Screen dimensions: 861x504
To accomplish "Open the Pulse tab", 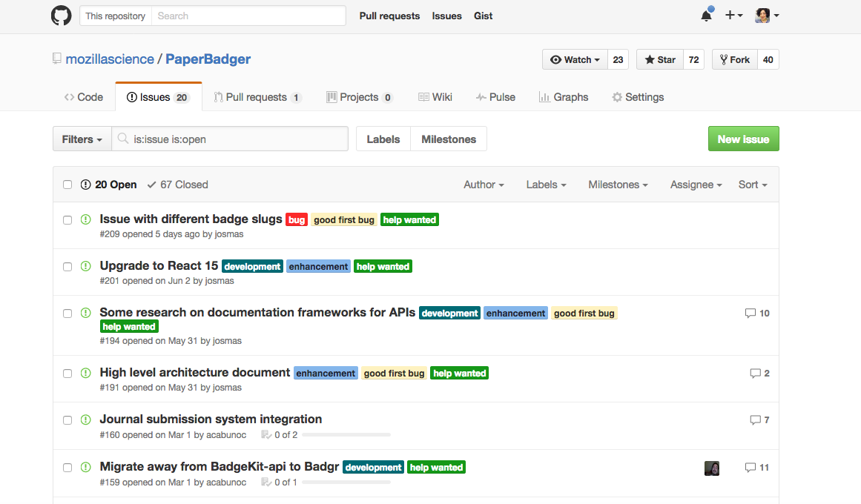I will click(x=495, y=97).
